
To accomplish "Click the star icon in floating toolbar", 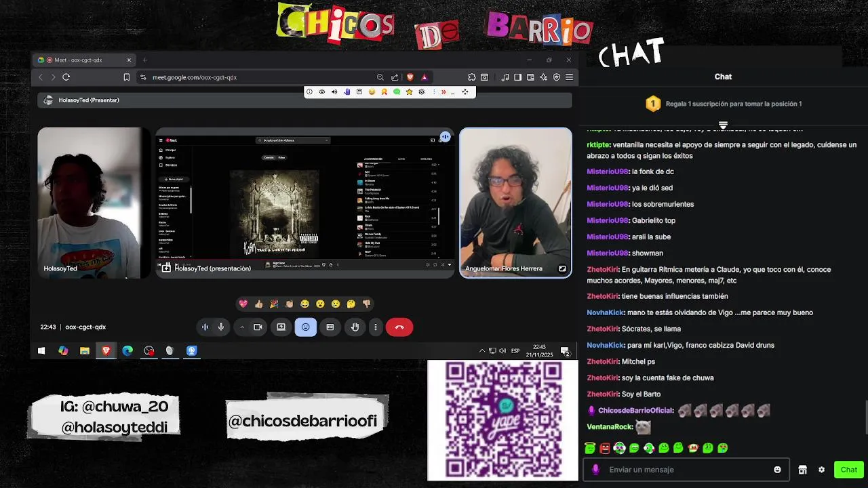I will [409, 91].
